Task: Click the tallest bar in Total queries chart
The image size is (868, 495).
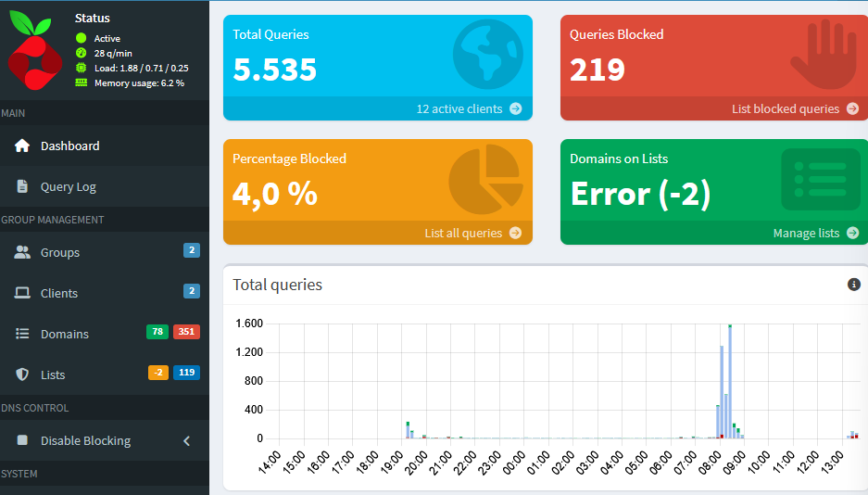Action: tap(730, 382)
